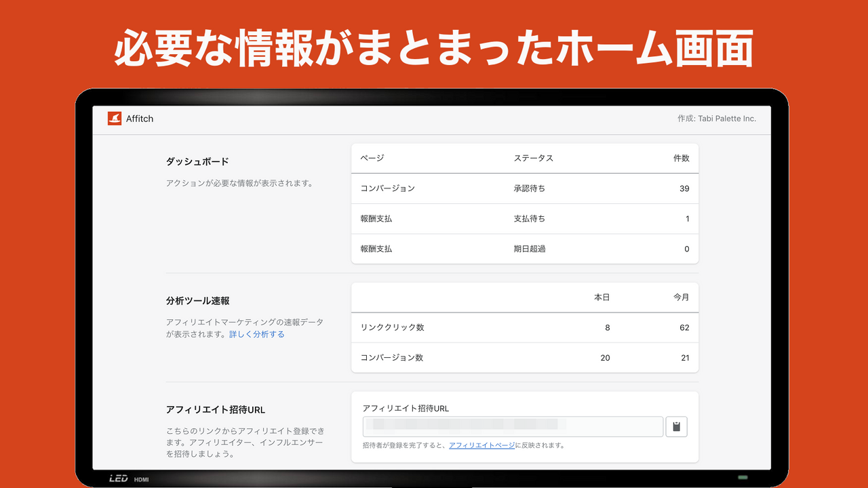Click the リンククリック数 row label

[393, 327]
